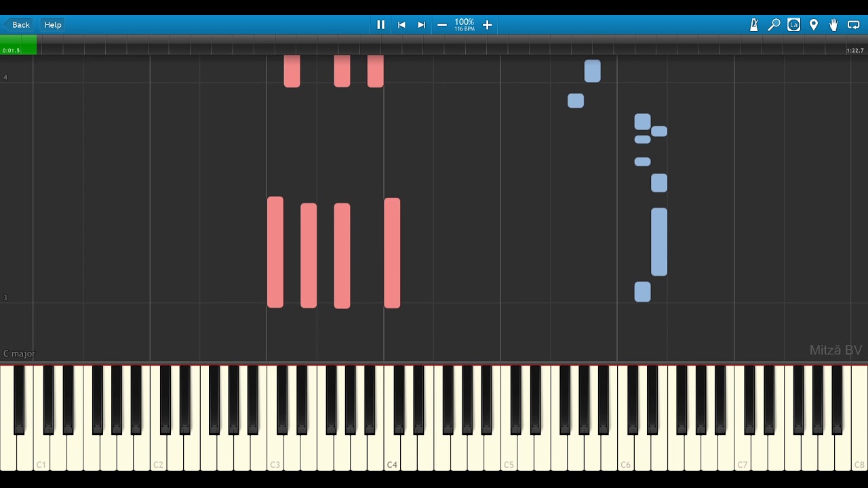Seek to the middle of the song timeline
Image resolution: width=868 pixels, height=488 pixels.
tap(434, 45)
